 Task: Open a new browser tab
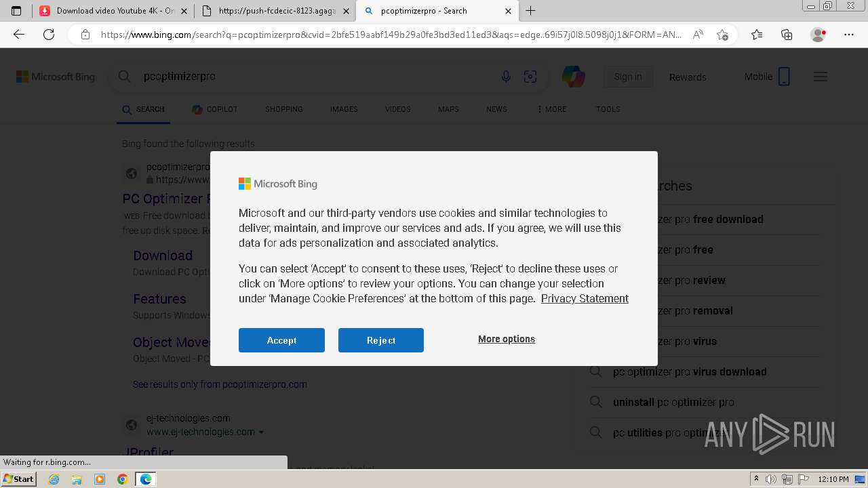(x=531, y=11)
